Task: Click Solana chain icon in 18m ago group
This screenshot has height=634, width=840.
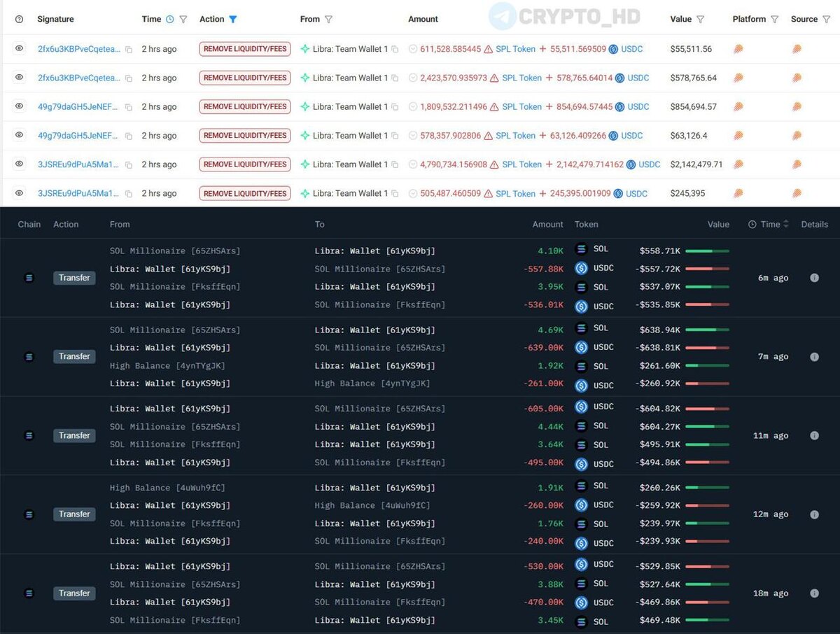Action: click(29, 593)
